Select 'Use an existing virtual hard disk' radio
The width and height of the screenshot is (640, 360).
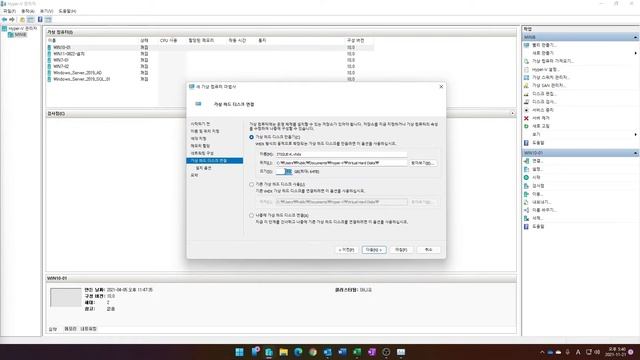[x=251, y=184]
